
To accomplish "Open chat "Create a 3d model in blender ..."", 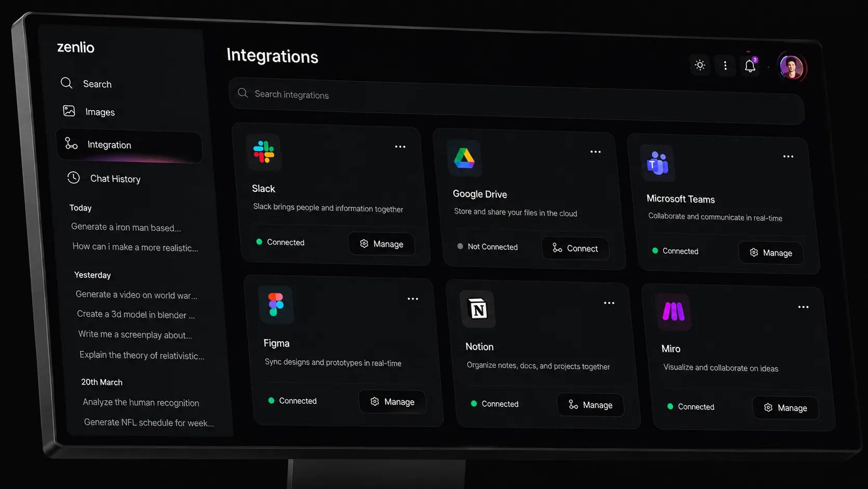I will (136, 314).
